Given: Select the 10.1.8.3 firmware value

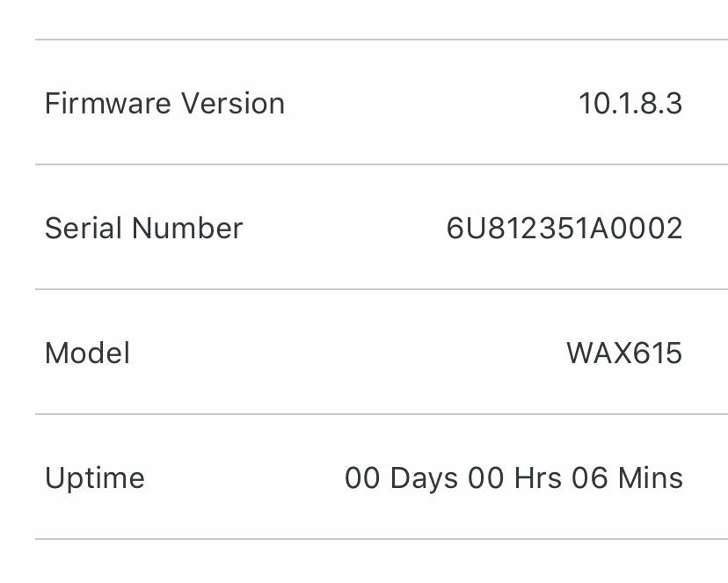Looking at the screenshot, I should pyautogui.click(x=630, y=103).
